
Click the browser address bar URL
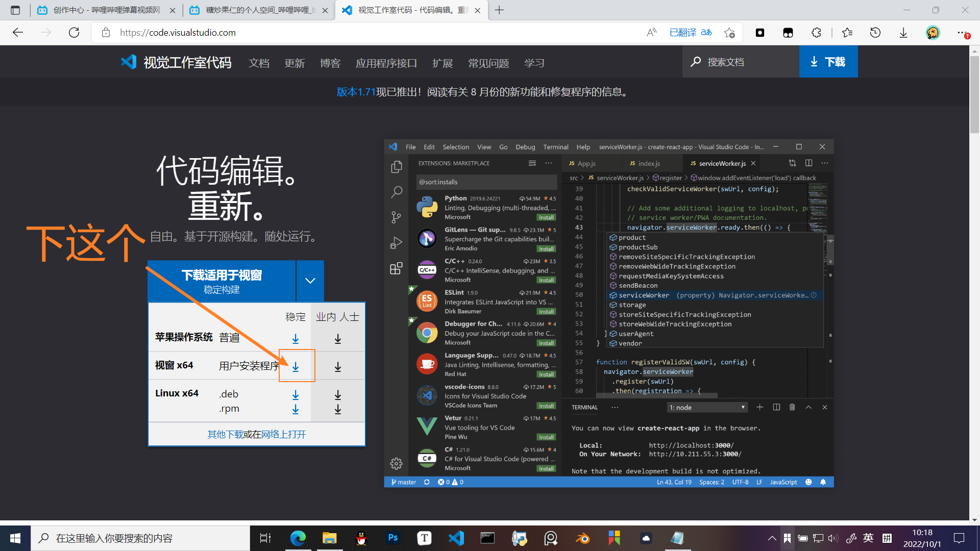[178, 33]
